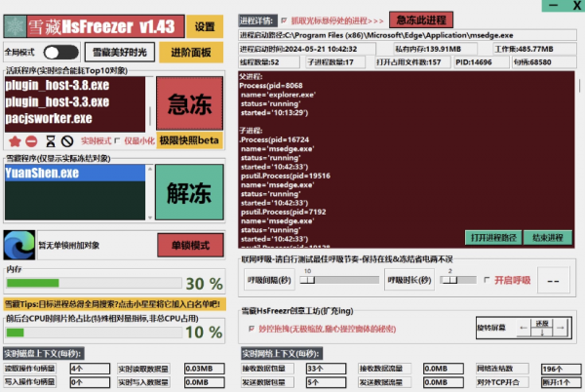The width and height of the screenshot is (585, 392).
Task: Click the CPU time slice progress bar
Action: coord(94,332)
